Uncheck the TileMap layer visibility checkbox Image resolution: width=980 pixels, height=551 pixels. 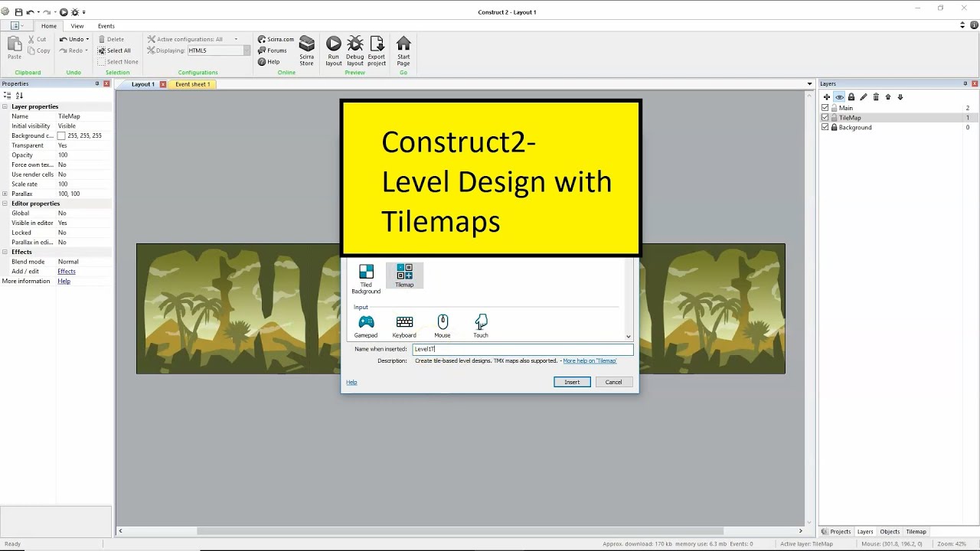coord(825,118)
